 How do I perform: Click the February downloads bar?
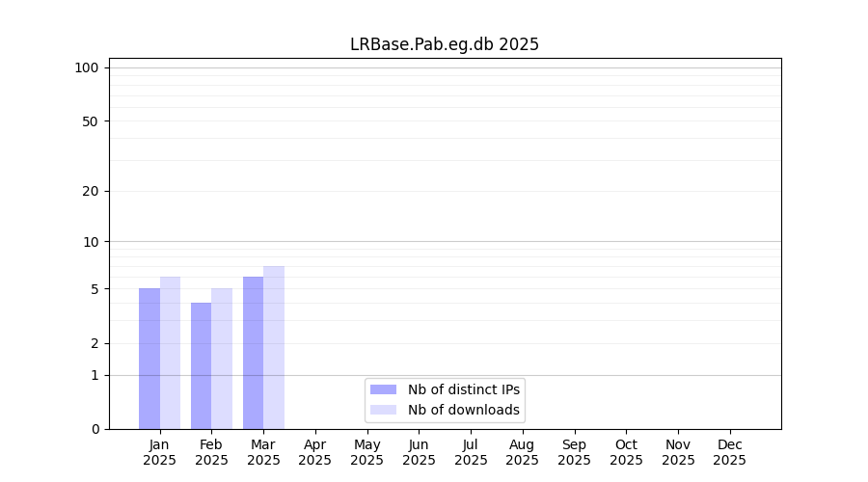tap(222, 359)
